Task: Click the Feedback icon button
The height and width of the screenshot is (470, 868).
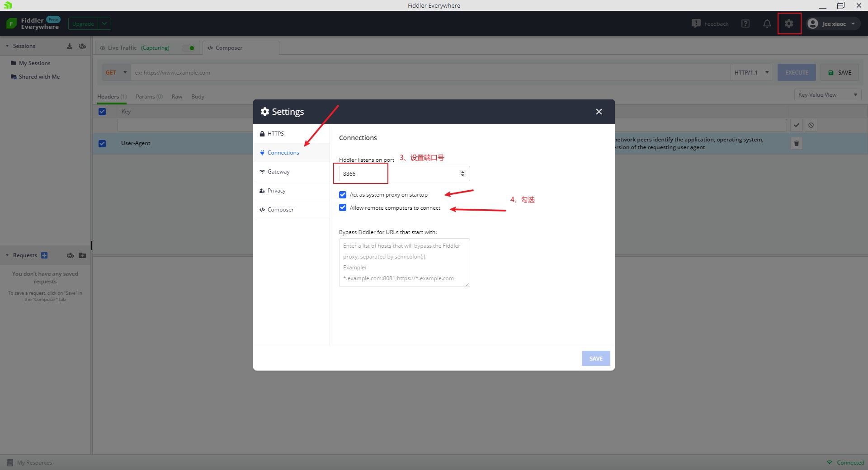Action: tap(710, 23)
